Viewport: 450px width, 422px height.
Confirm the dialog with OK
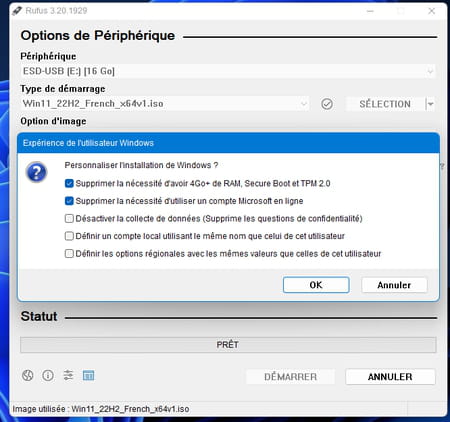pyautogui.click(x=316, y=285)
